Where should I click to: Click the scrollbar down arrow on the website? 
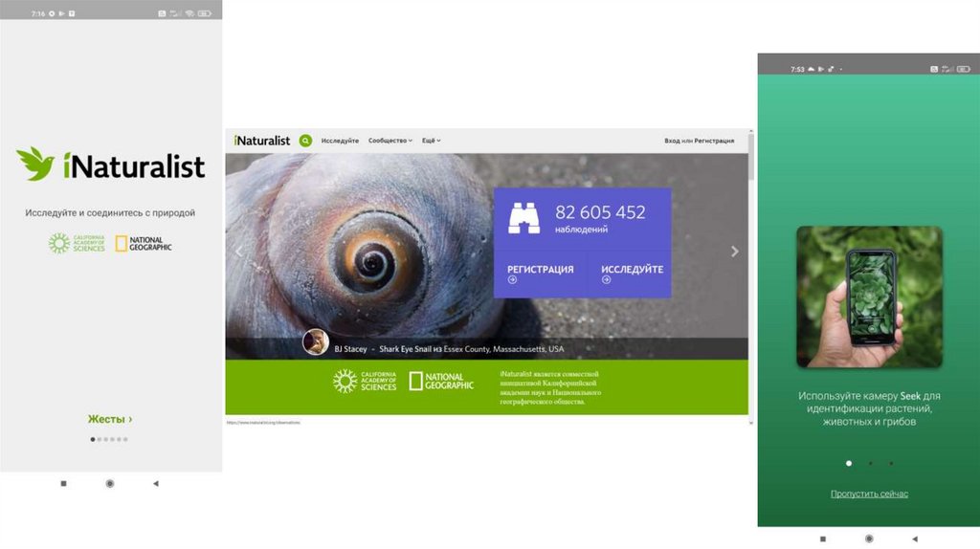coord(750,423)
